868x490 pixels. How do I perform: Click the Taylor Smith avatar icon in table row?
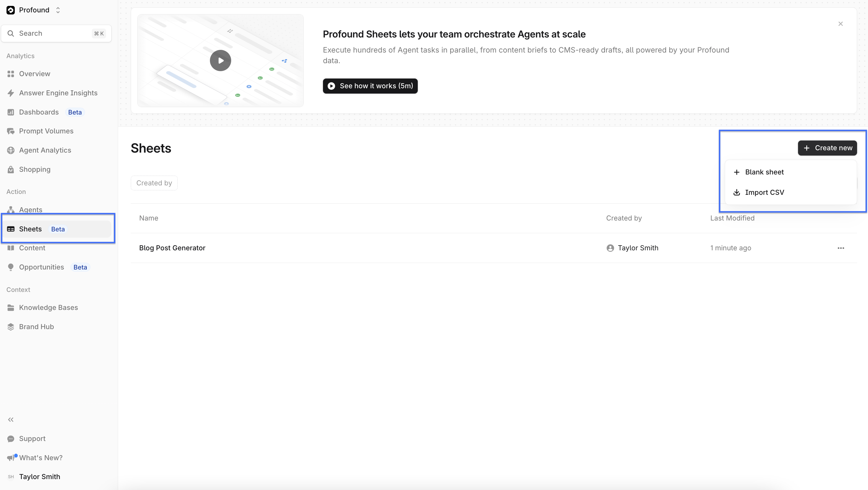coord(610,248)
